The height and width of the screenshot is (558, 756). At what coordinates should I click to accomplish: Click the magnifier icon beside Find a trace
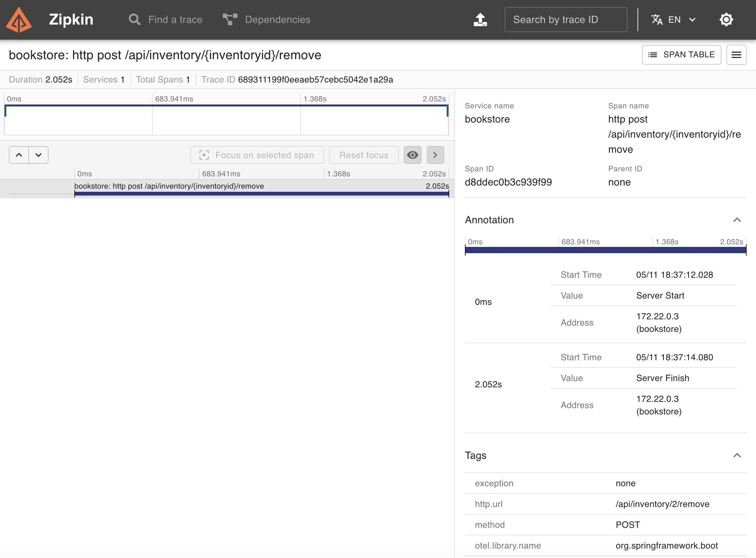click(135, 20)
